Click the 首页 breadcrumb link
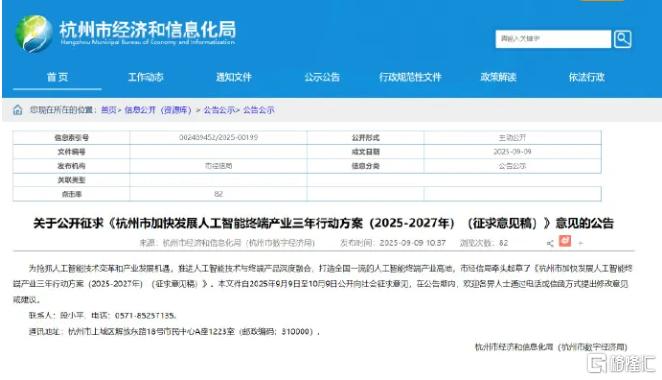 109,110
